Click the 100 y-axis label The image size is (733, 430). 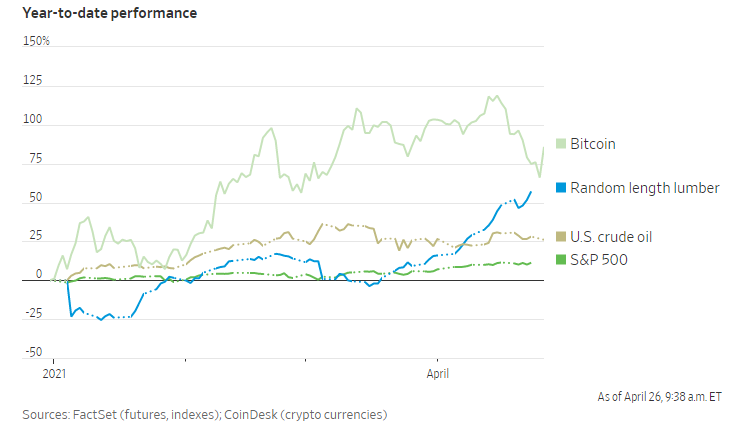click(x=32, y=120)
